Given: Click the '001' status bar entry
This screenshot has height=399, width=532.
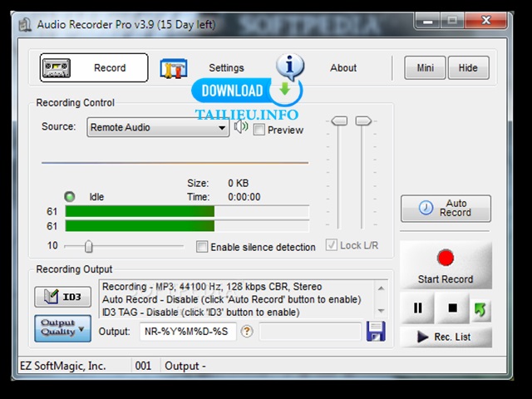Looking at the screenshot, I should 143,366.
